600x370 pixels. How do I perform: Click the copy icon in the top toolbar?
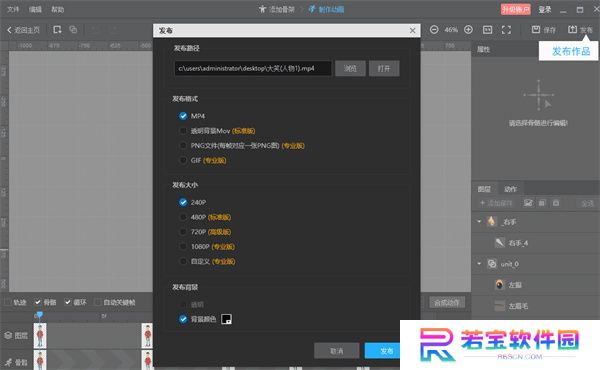coord(73,29)
